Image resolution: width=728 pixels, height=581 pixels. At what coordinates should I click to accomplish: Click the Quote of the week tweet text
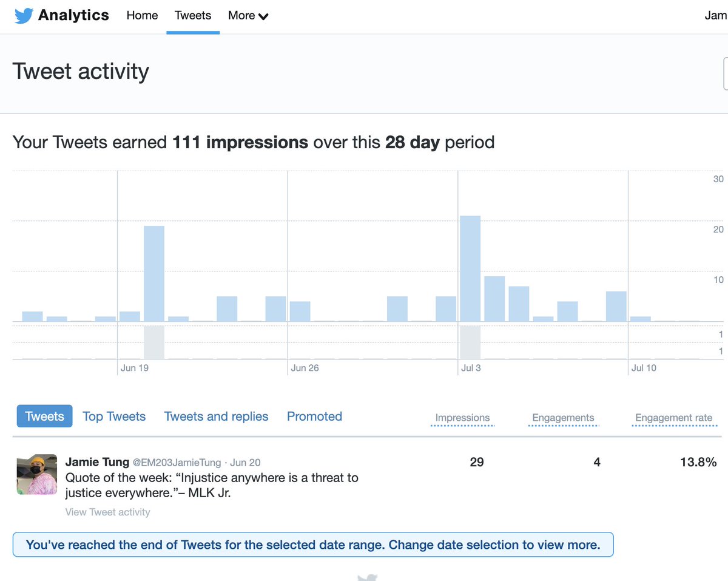click(x=212, y=485)
